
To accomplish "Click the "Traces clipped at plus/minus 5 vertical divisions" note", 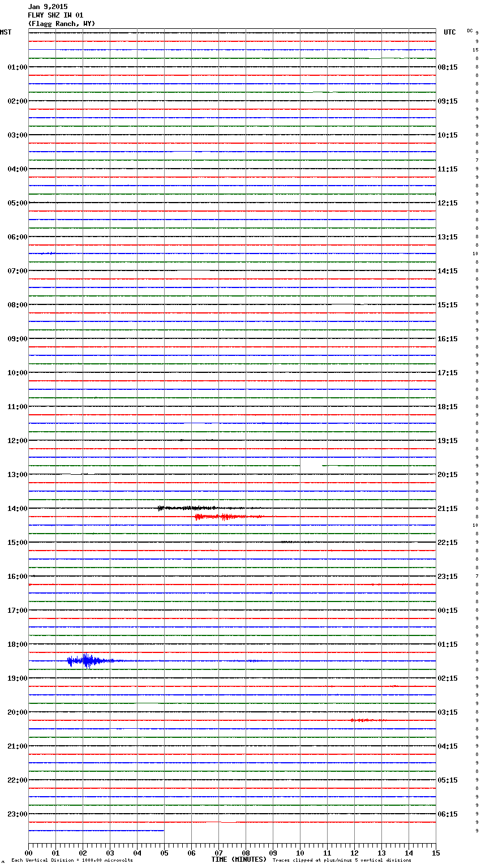I will pos(342,861).
